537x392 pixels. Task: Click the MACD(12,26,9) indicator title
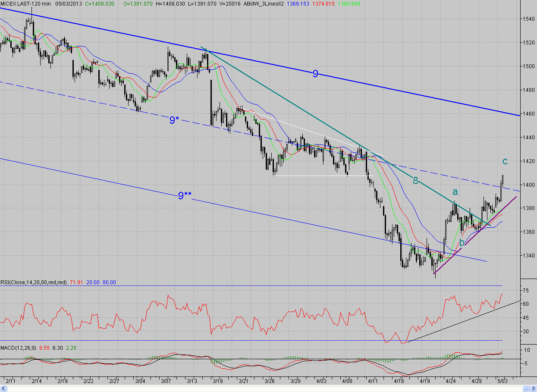[19, 348]
